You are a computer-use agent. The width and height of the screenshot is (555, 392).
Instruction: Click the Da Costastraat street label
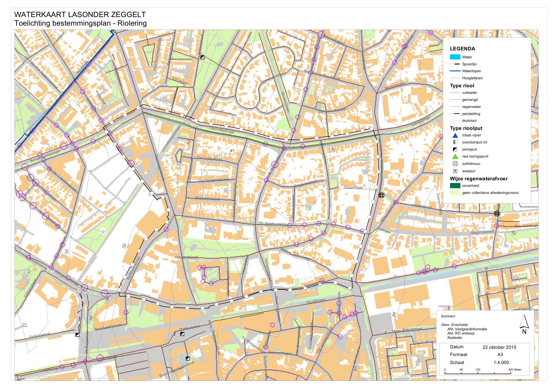(x=209, y=158)
